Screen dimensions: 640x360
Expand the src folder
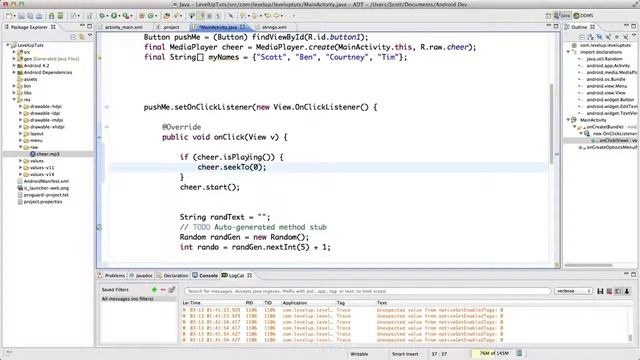tap(14, 52)
